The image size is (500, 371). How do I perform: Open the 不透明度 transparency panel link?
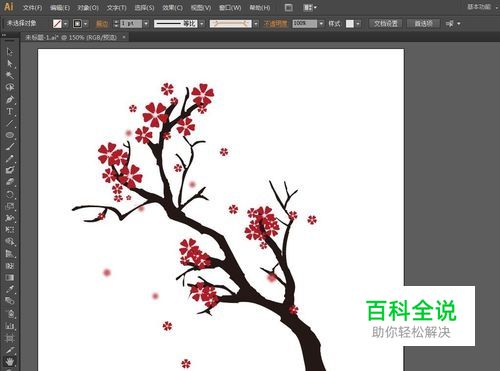pos(275,24)
